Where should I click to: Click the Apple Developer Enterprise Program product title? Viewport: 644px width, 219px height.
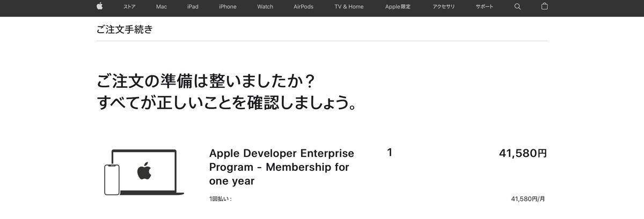pyautogui.click(x=282, y=167)
